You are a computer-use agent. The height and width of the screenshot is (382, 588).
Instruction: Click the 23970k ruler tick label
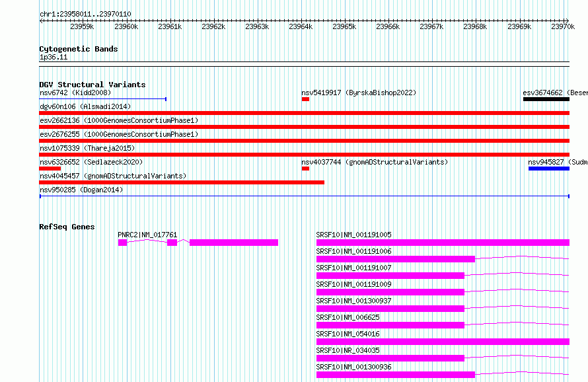click(562, 26)
